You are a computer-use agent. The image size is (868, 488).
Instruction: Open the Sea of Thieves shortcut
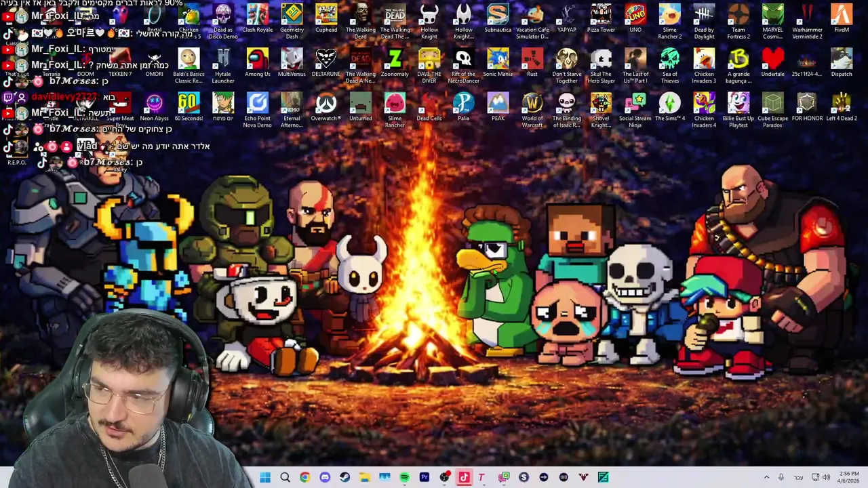(670, 66)
